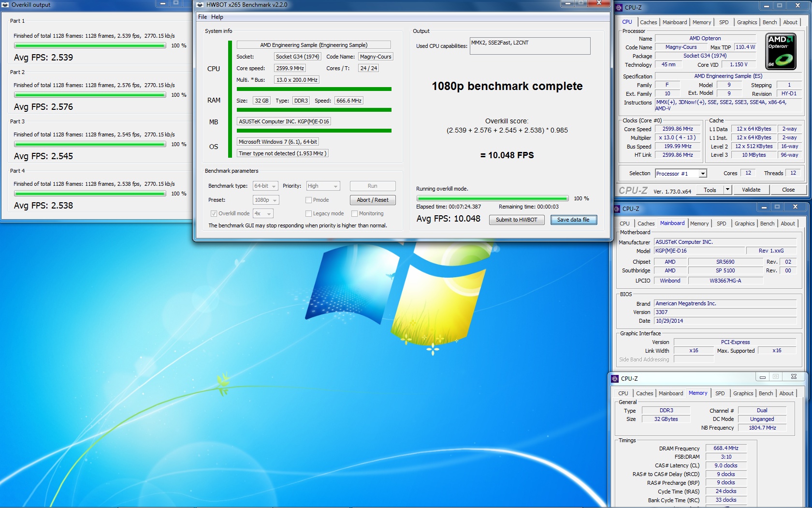
Task: Click the CAS# Latency 9.0 clocks value
Action: point(726,465)
